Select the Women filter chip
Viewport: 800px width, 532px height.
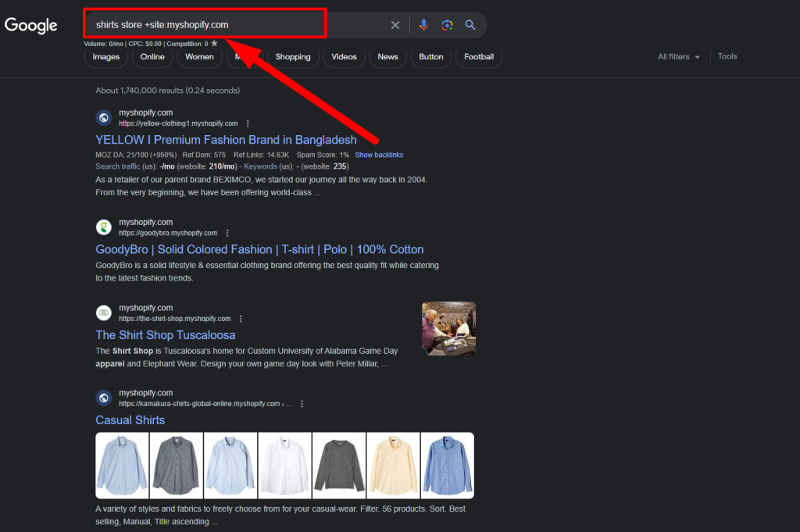199,56
